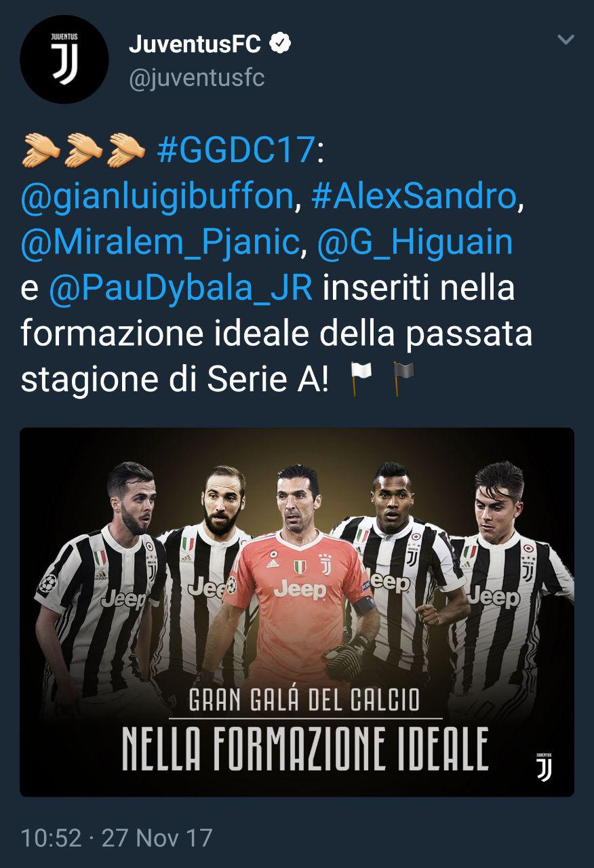Open @PauDybala_JR mention link
Screen dimensions: 594x868
point(180,289)
